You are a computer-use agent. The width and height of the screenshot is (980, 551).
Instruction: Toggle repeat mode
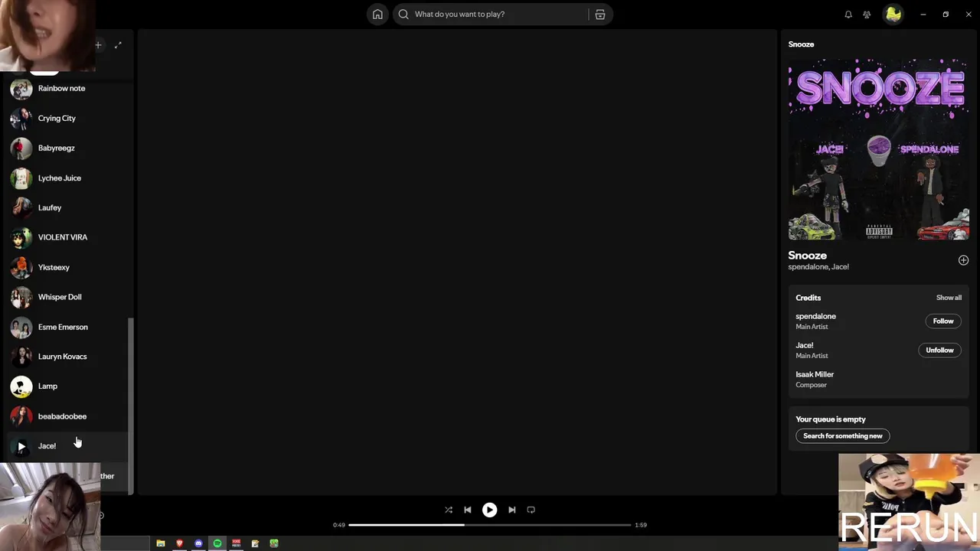click(x=531, y=510)
